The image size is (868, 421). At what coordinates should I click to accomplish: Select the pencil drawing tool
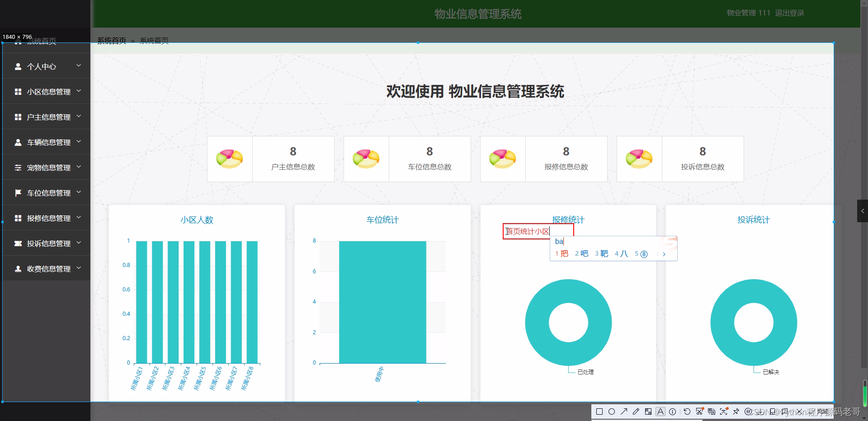point(636,412)
